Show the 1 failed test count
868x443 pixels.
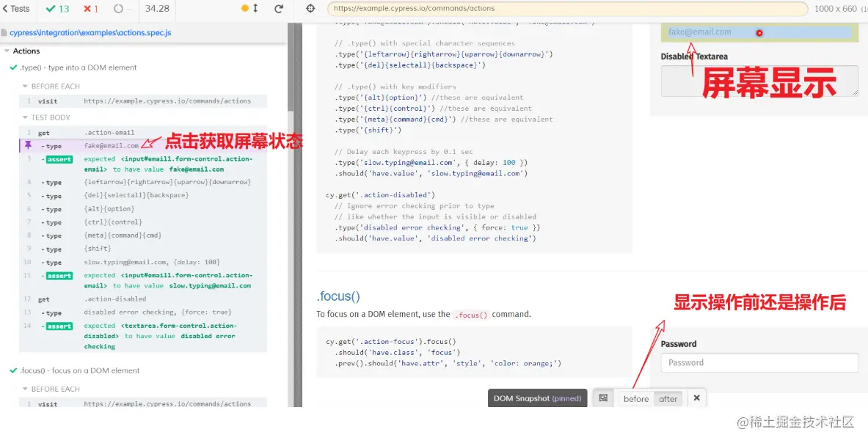[x=91, y=9]
